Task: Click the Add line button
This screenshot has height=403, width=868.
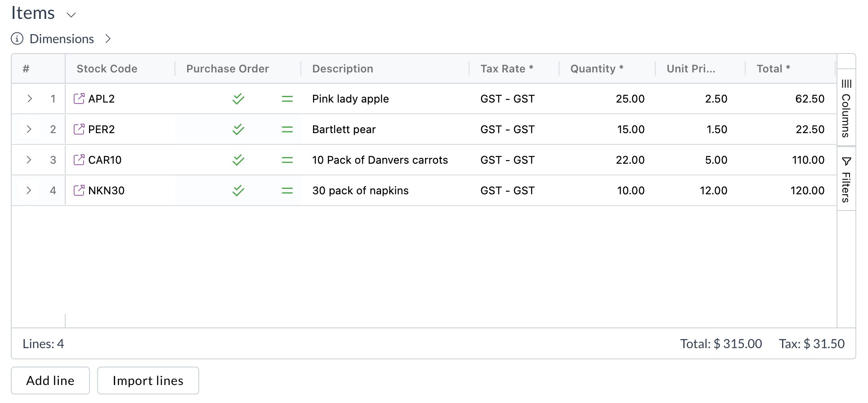Action: pos(50,381)
